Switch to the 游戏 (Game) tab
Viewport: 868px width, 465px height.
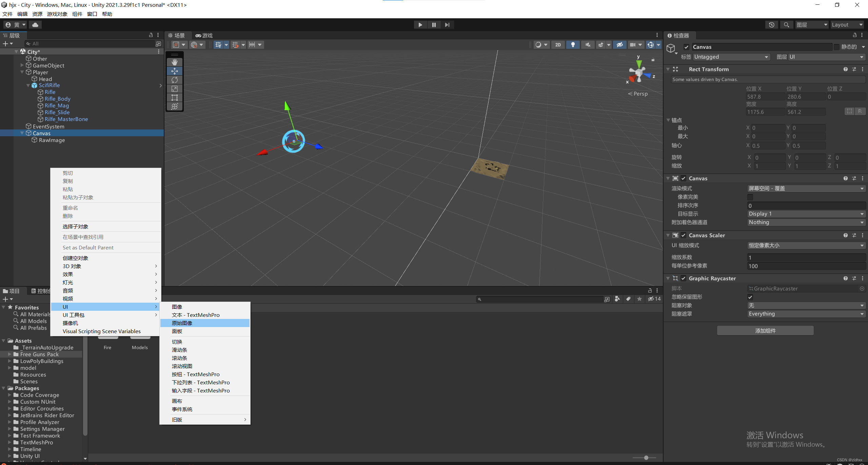(x=204, y=36)
